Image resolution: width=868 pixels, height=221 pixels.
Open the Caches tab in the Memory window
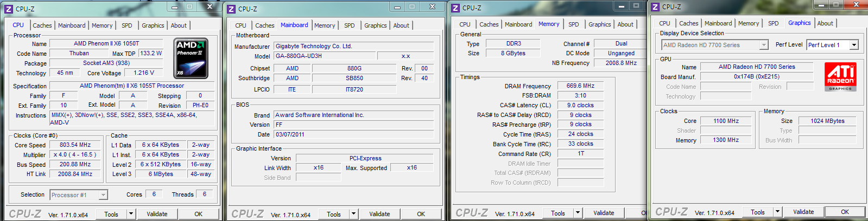point(489,24)
